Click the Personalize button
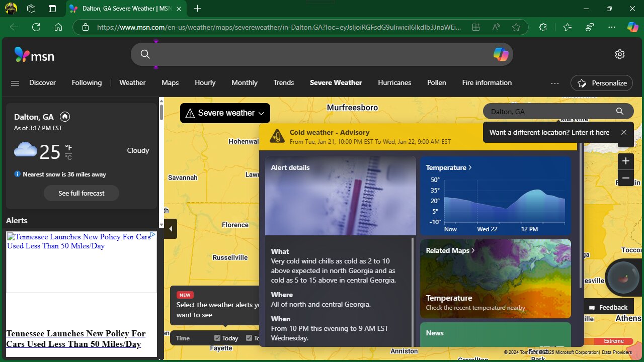Viewport: 644px width, 362px height. [602, 83]
